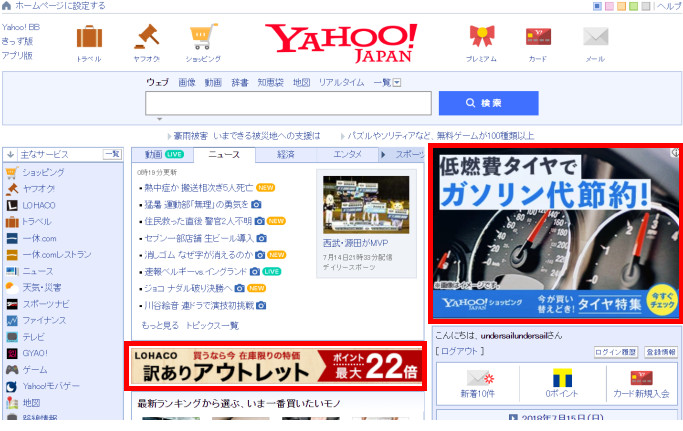The width and height of the screenshot is (683, 431).
Task: Select リアルタイム search category
Action: [342, 83]
